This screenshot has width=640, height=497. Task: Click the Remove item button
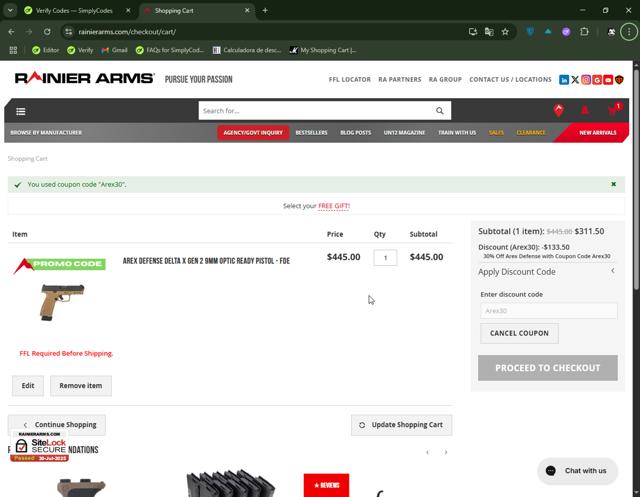pos(81,386)
